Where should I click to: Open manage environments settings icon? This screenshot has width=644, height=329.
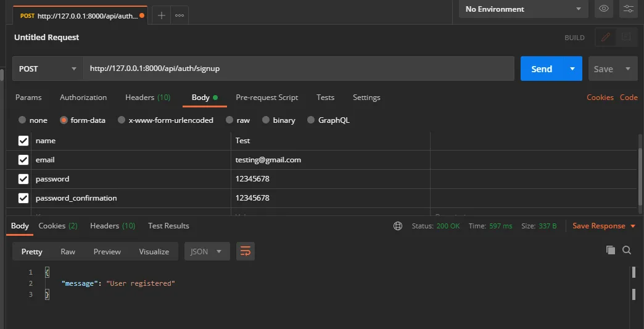click(629, 9)
